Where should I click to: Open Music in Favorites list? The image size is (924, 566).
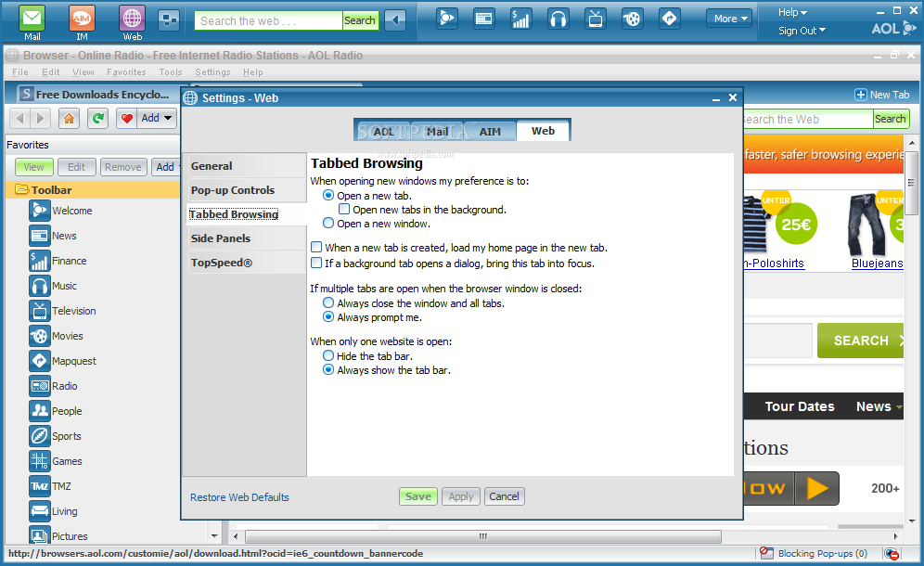click(x=53, y=286)
